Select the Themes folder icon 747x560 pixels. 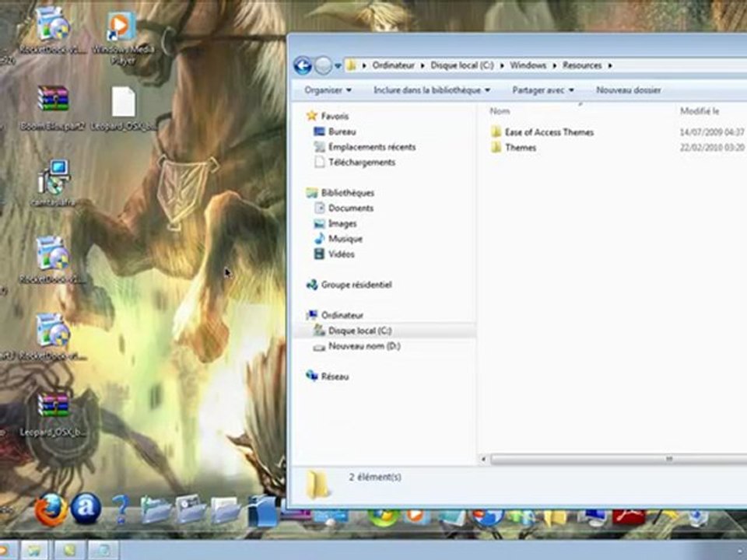point(496,147)
